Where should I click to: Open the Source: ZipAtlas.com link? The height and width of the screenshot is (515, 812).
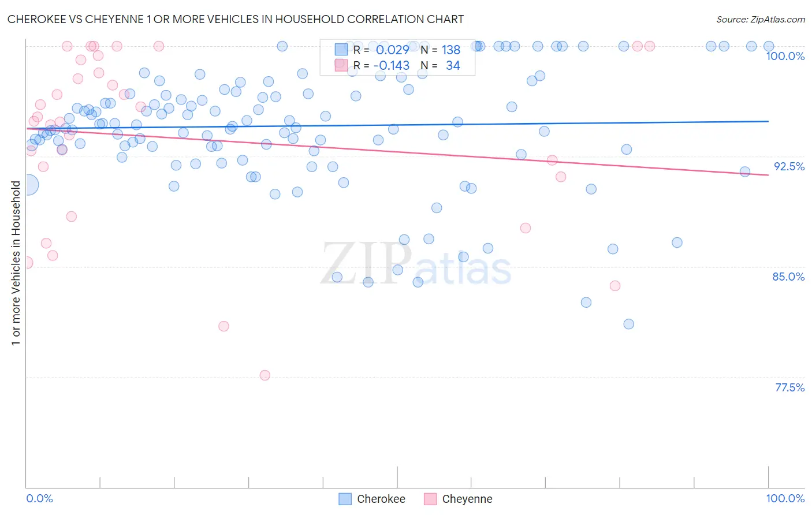pos(761,19)
